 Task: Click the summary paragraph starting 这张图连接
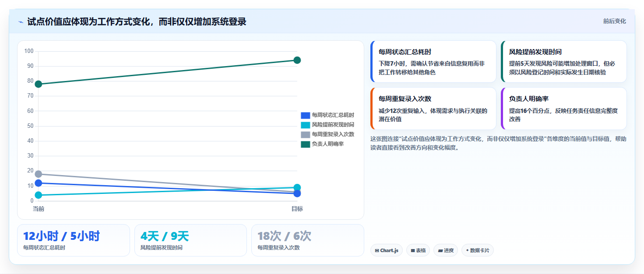[x=498, y=143]
